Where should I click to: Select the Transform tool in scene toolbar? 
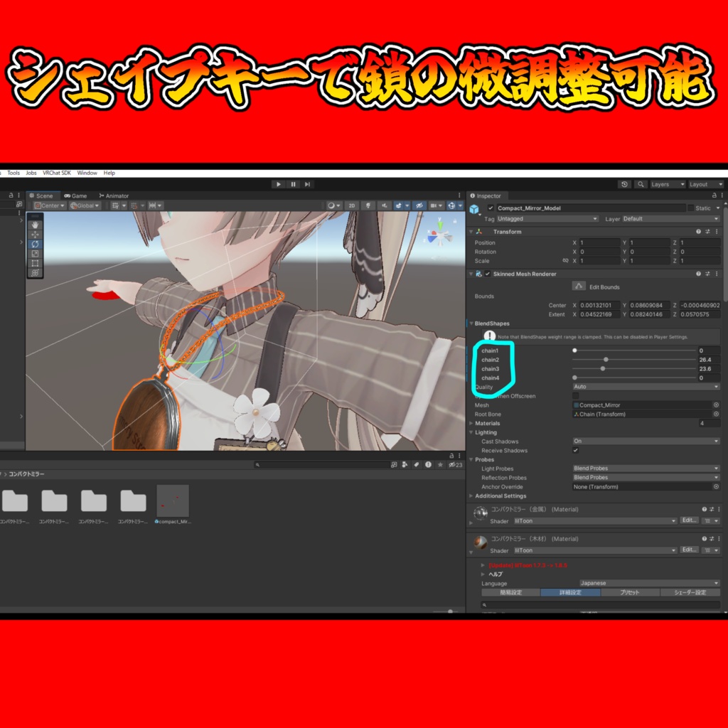[36, 273]
